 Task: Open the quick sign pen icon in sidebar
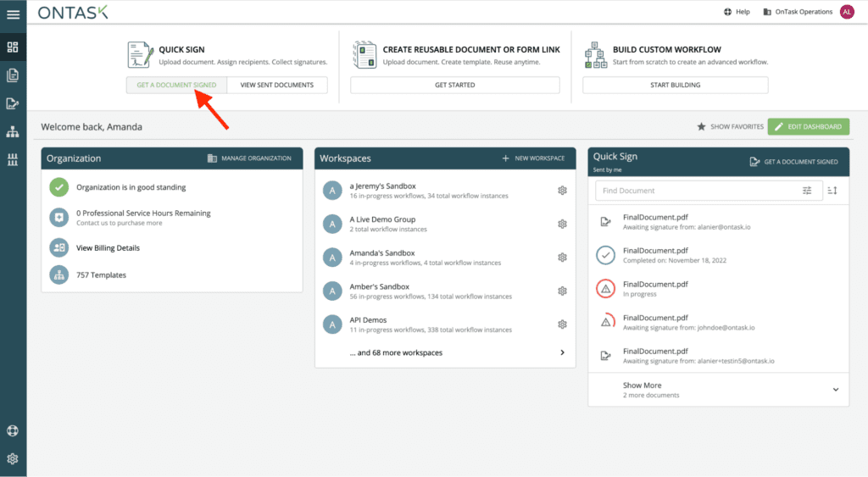13,103
